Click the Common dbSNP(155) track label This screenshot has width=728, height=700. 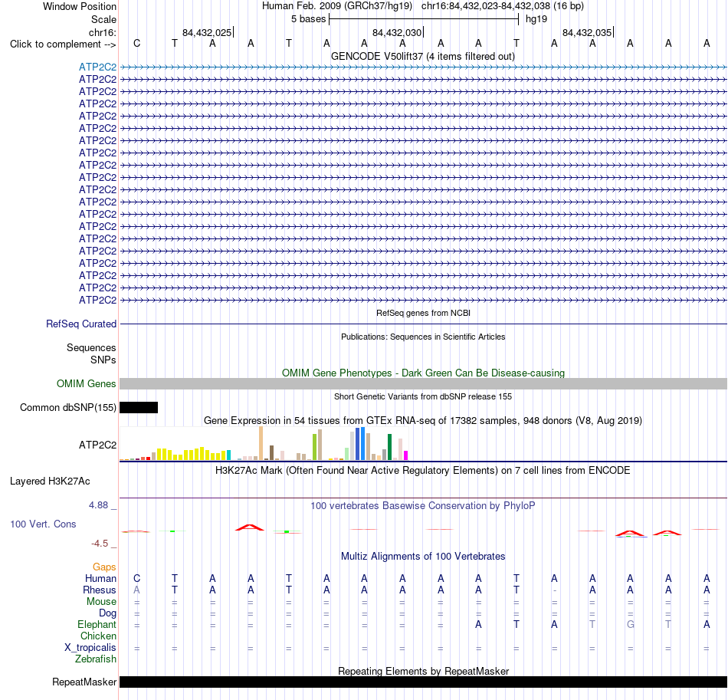[x=67, y=407]
